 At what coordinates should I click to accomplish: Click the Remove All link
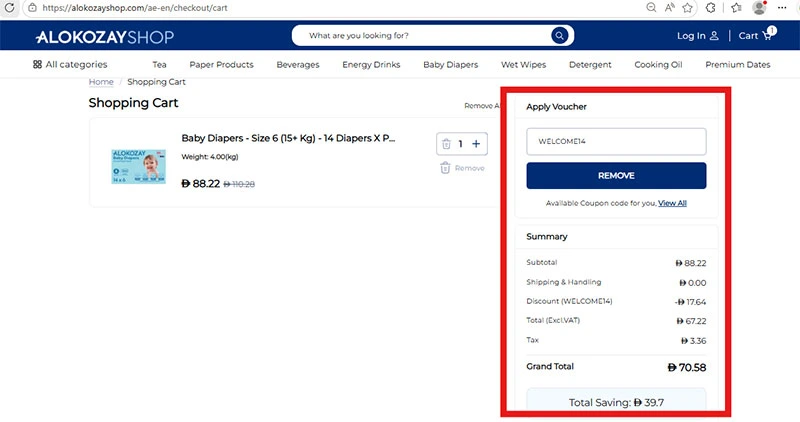(483, 106)
